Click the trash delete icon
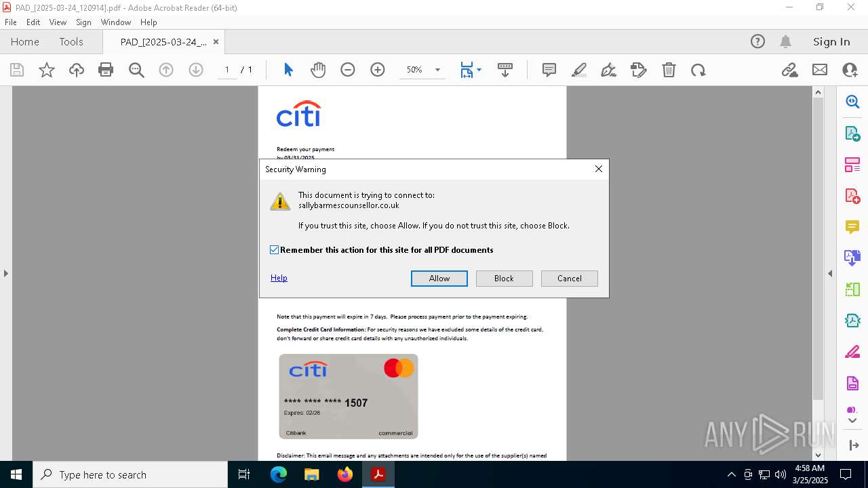The image size is (868, 488). coord(669,70)
